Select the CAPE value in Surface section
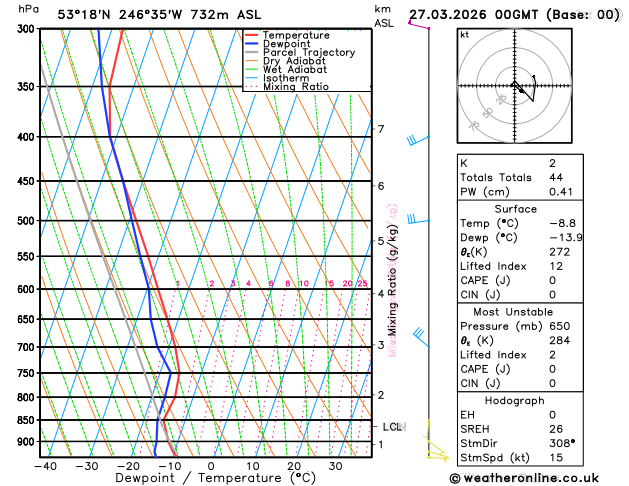The image size is (629, 486). click(552, 280)
